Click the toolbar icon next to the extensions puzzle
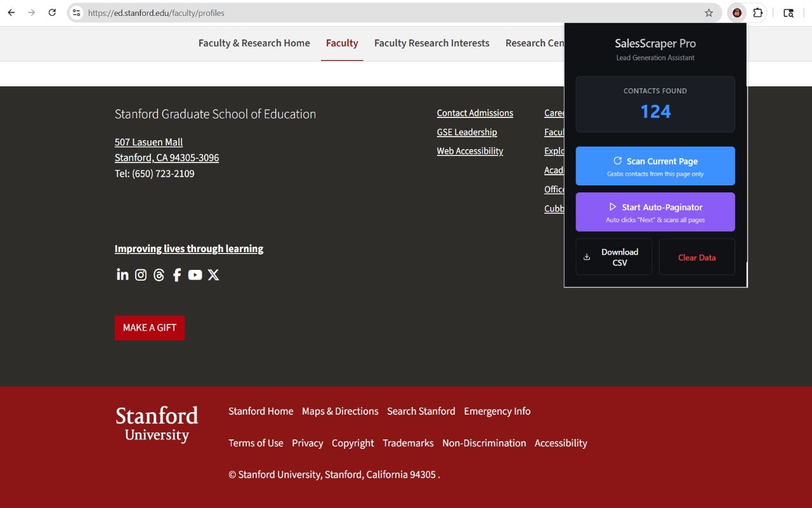812x508 pixels. click(789, 13)
